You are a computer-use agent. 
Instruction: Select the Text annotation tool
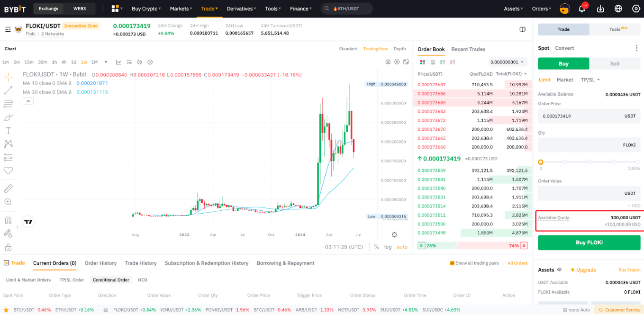tap(8, 130)
